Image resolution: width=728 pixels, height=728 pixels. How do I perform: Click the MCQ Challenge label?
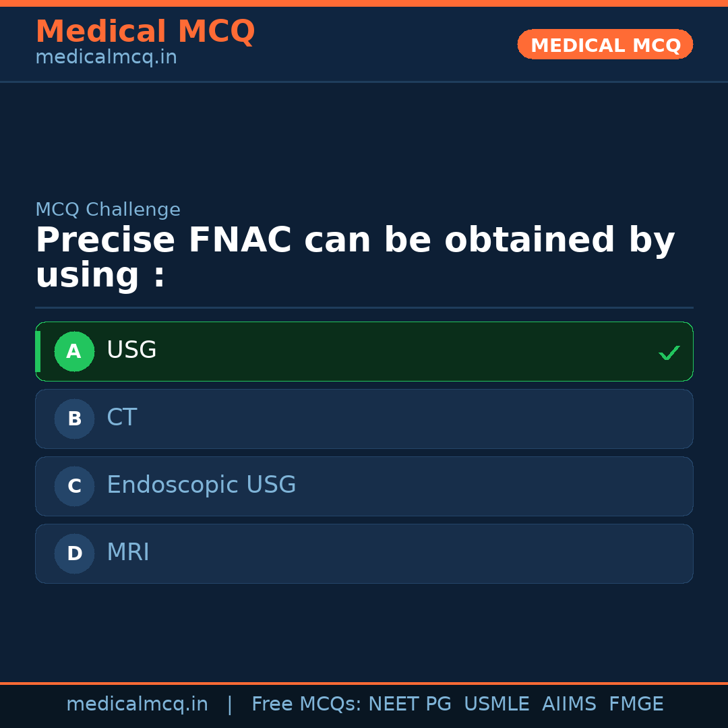[x=108, y=210]
